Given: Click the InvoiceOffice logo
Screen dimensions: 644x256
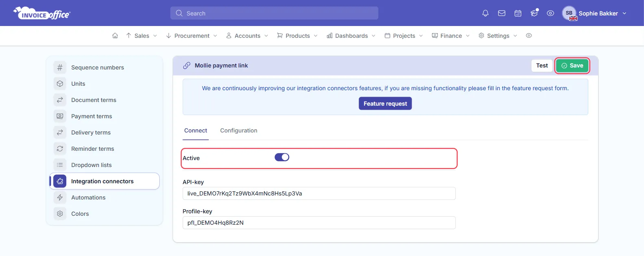Looking at the screenshot, I should click(x=42, y=13).
